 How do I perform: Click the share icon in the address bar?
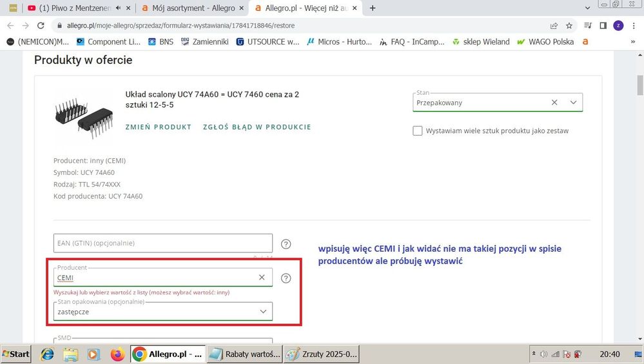554,26
